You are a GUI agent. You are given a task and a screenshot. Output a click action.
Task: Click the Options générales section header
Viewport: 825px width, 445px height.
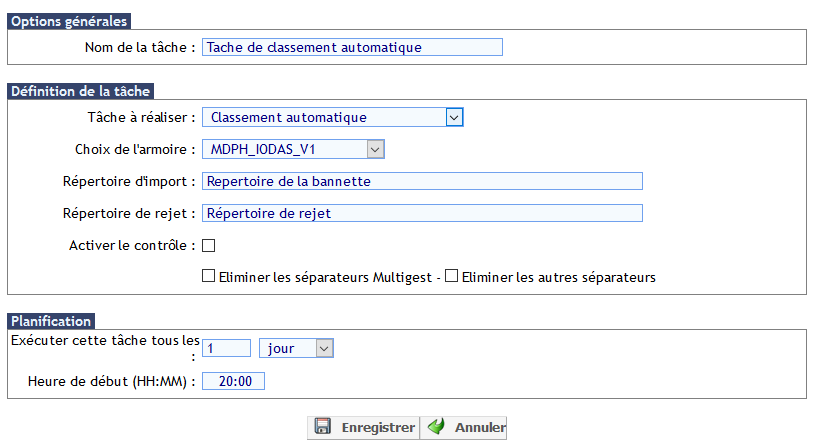[69, 22]
